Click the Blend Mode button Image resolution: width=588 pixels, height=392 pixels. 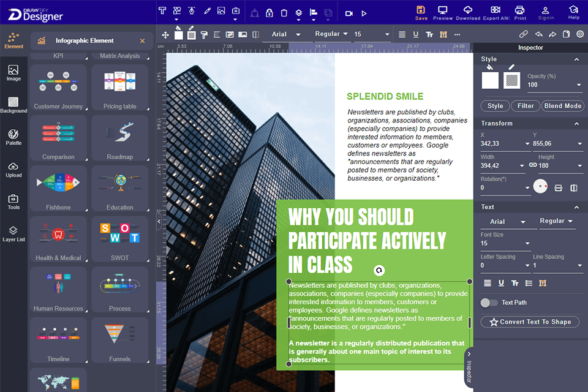pyautogui.click(x=562, y=106)
